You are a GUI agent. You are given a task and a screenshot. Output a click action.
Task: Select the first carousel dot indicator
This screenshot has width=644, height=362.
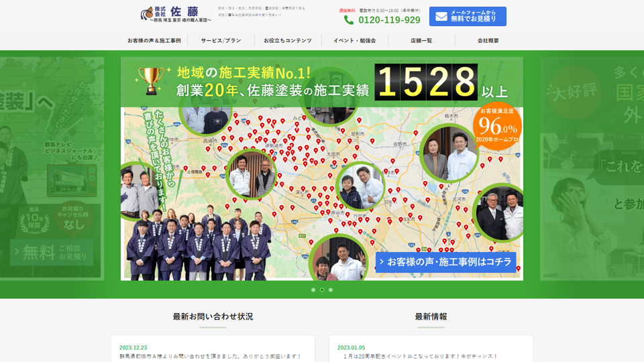coord(313,290)
